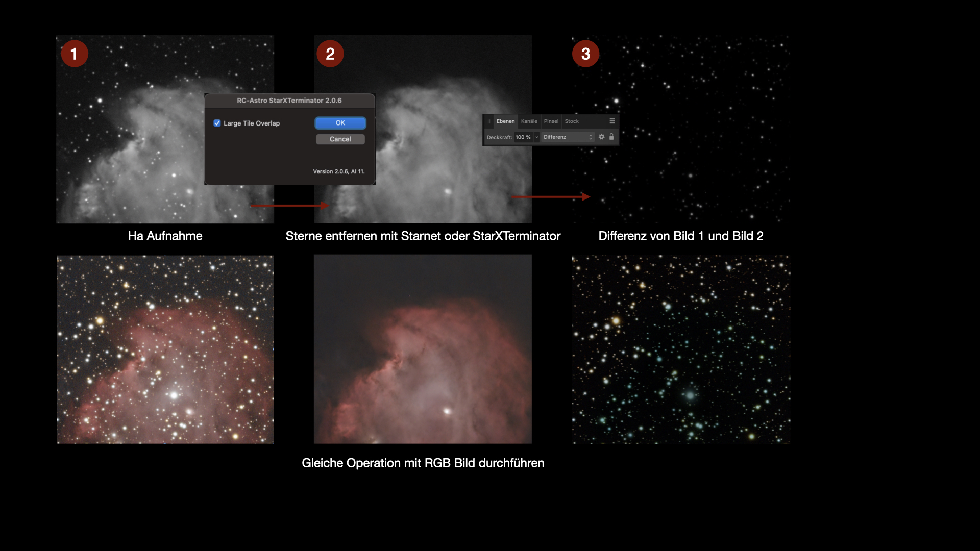Click the red number 1 badge
The height and width of the screenshot is (551, 980).
(75, 54)
